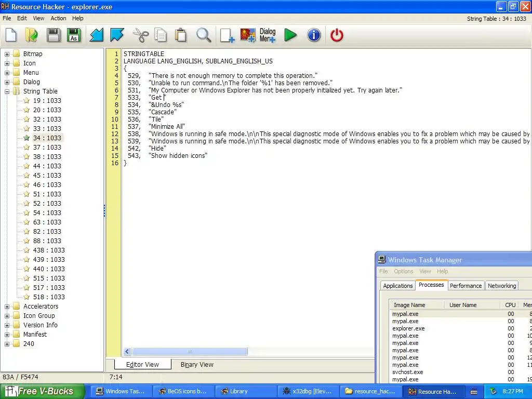Open the Dialog Merge toolbar tool

pyautogui.click(x=268, y=35)
